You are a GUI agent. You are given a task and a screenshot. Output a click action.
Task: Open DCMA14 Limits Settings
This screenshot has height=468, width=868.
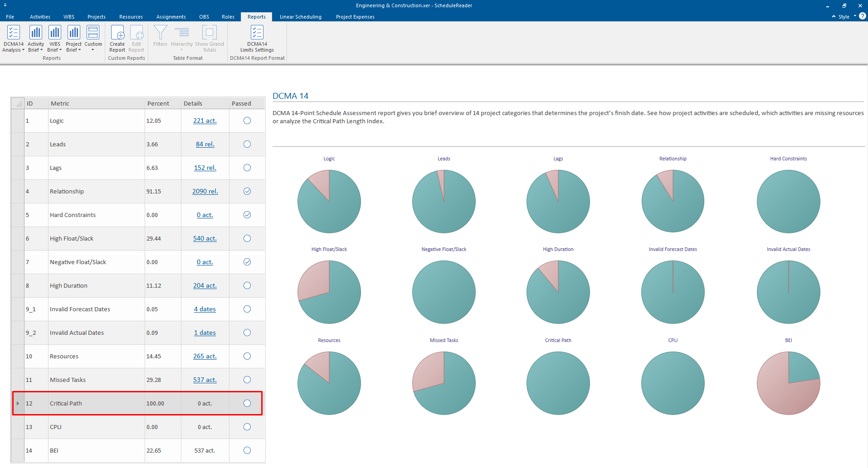point(257,39)
